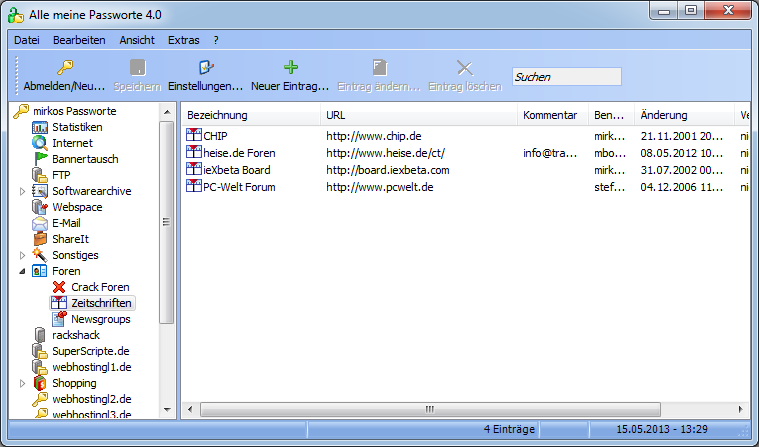Image resolution: width=759 pixels, height=447 pixels.
Task: Sort entries by Änderung column header
Action: coord(665,115)
